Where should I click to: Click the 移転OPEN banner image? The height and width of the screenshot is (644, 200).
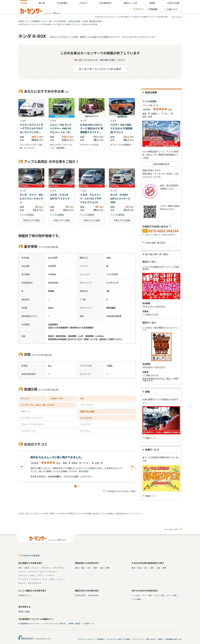(x=161, y=478)
